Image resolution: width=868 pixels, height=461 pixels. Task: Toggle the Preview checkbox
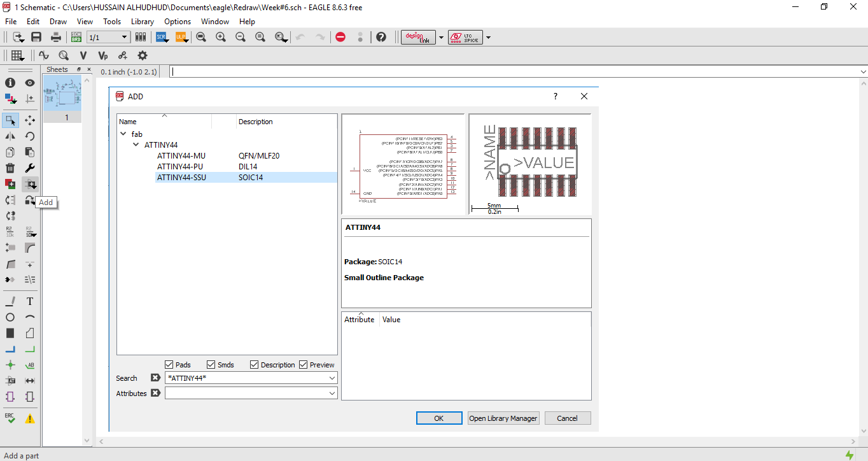point(303,365)
